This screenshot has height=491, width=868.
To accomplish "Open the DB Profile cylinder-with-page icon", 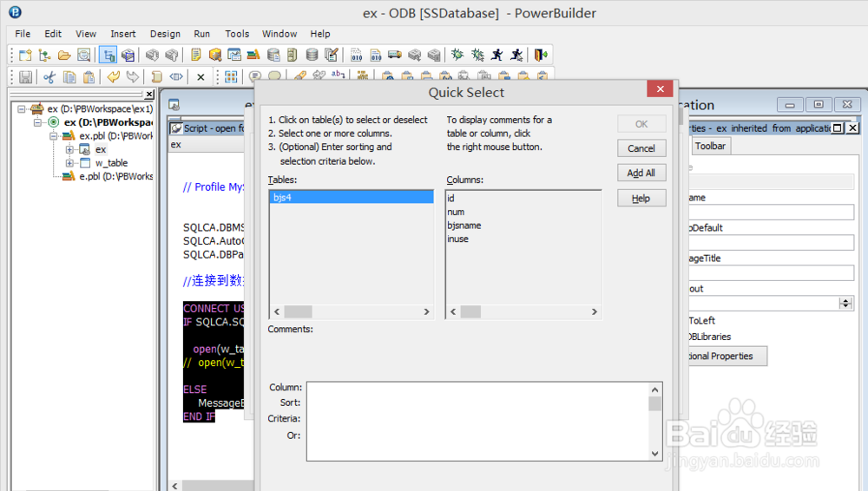I will [273, 55].
